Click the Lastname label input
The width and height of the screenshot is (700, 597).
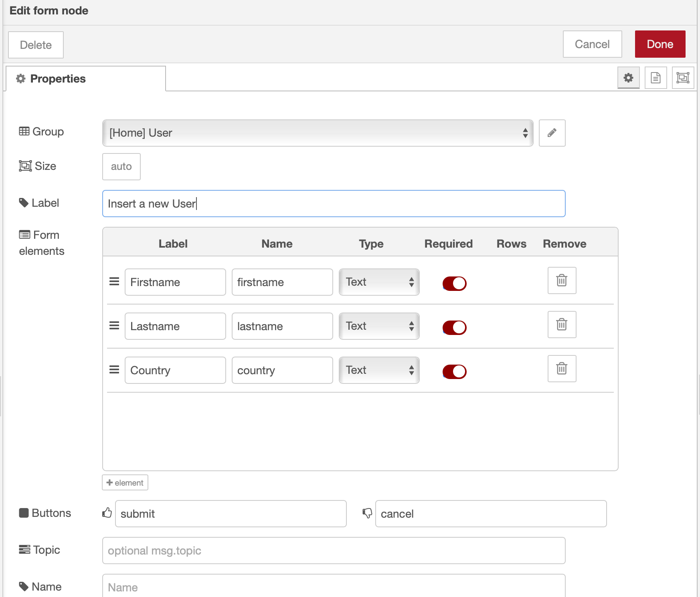pyautogui.click(x=175, y=326)
